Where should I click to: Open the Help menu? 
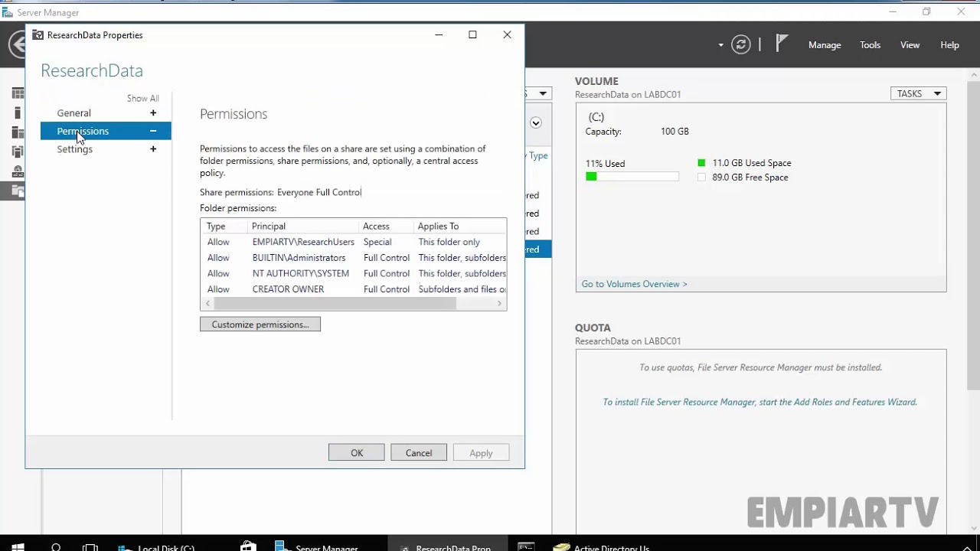pyautogui.click(x=949, y=45)
